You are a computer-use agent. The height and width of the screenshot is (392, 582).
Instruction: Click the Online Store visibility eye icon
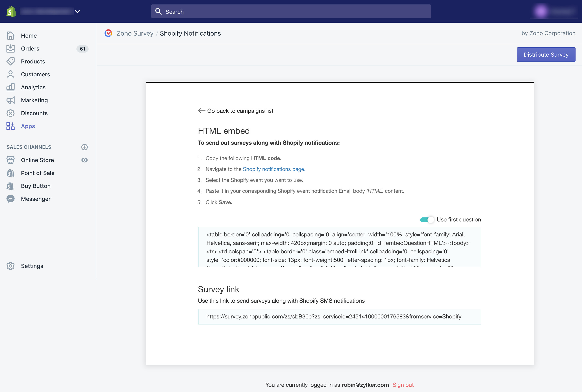click(85, 160)
